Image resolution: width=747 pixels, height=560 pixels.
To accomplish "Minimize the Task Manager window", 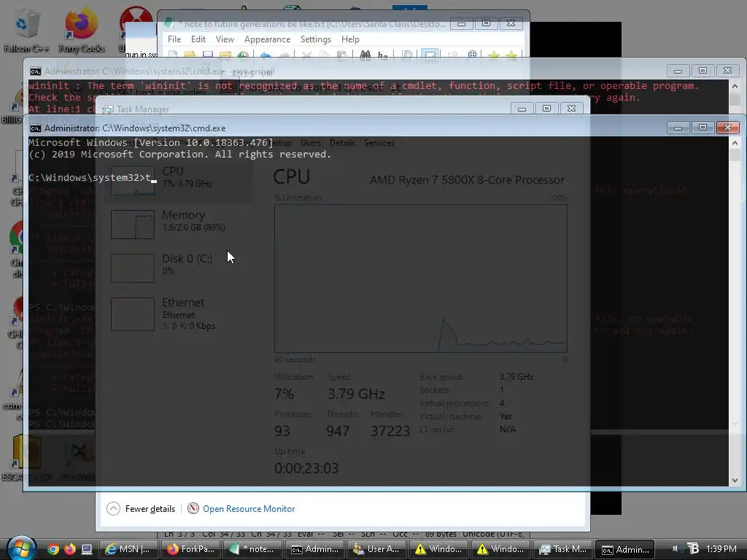I will (x=522, y=109).
